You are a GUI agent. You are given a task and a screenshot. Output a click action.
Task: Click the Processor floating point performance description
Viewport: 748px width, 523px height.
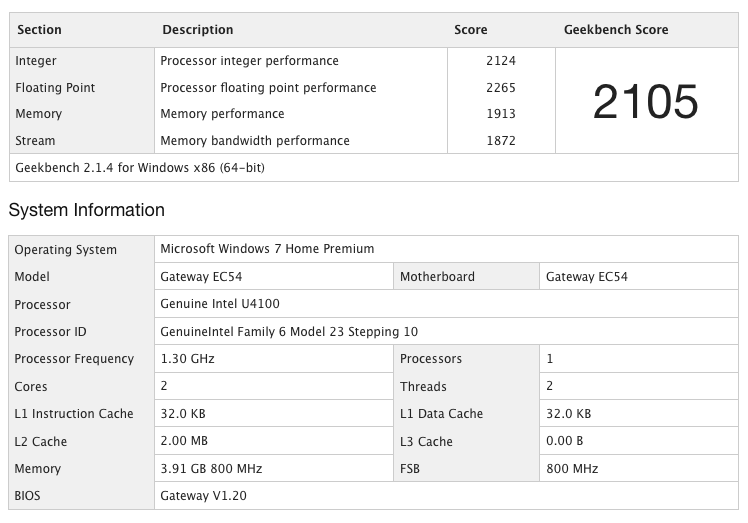tap(268, 88)
